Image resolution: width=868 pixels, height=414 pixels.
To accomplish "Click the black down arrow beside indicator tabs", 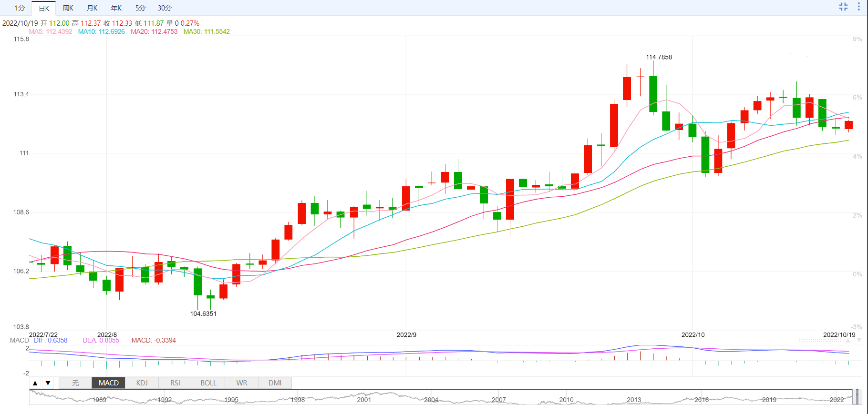I will pyautogui.click(x=48, y=383).
